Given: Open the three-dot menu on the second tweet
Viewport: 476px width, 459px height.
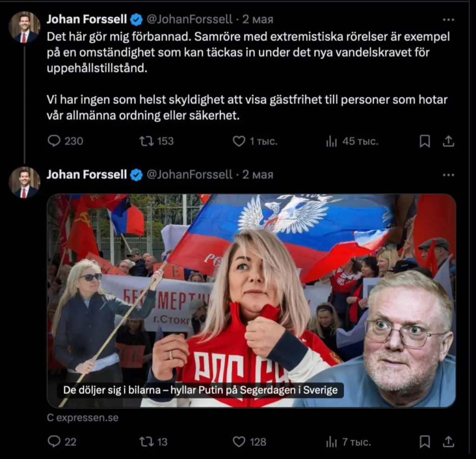Looking at the screenshot, I should tap(449, 175).
